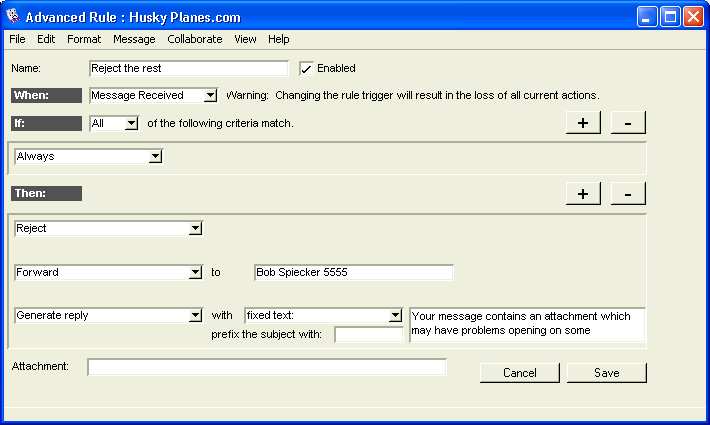Image resolution: width=710 pixels, height=425 pixels.
Task: Click the Then: label
Action: [46, 193]
